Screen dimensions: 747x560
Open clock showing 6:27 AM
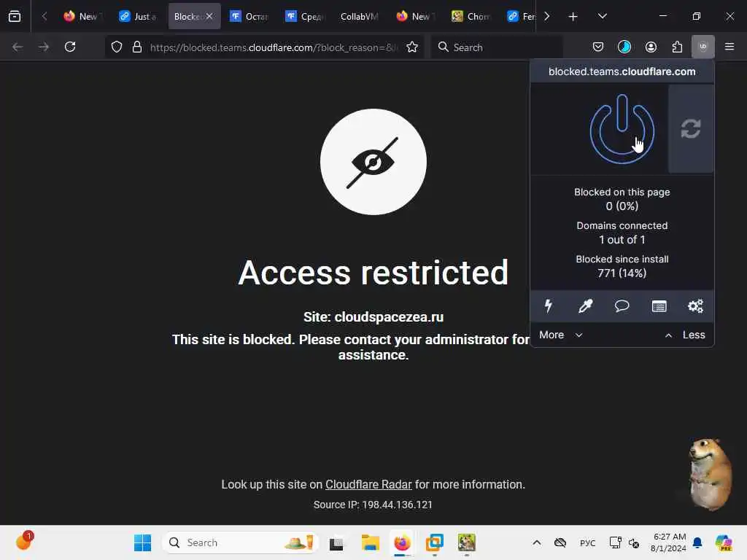point(669,542)
